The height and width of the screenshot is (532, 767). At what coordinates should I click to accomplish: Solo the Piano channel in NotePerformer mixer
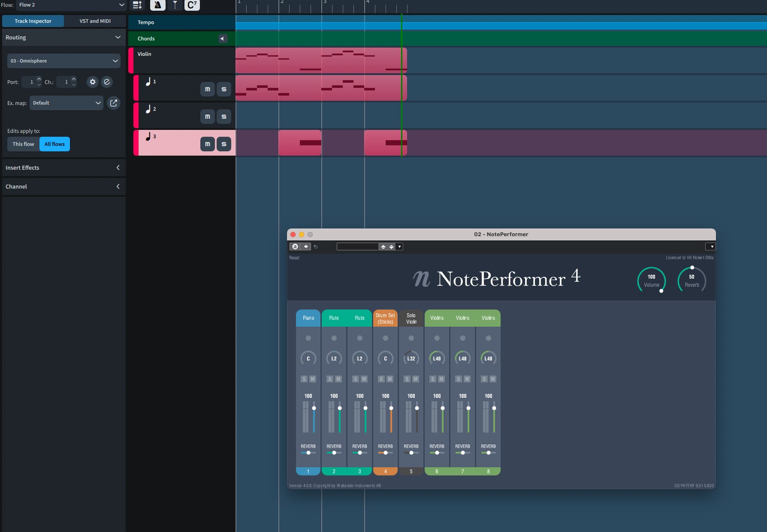tap(304, 379)
